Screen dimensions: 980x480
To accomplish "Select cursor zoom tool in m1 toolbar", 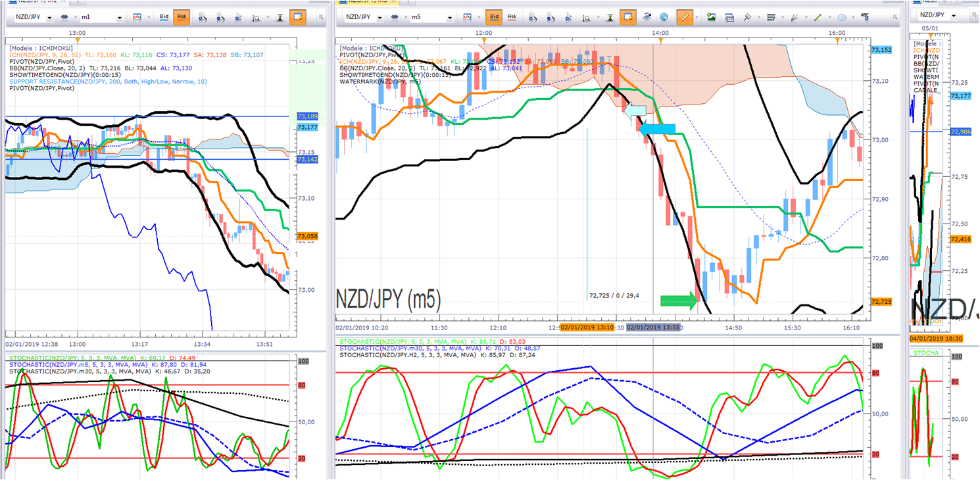I will (238, 17).
